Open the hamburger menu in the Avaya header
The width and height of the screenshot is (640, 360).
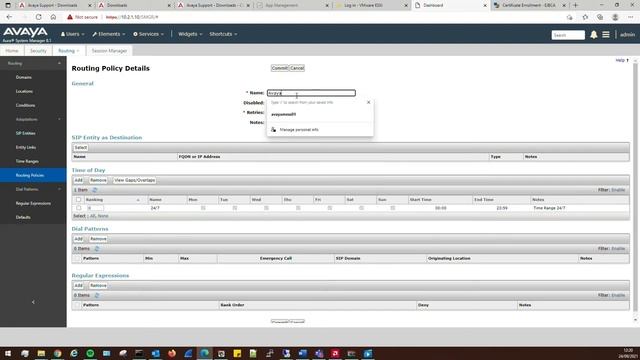[606, 35]
